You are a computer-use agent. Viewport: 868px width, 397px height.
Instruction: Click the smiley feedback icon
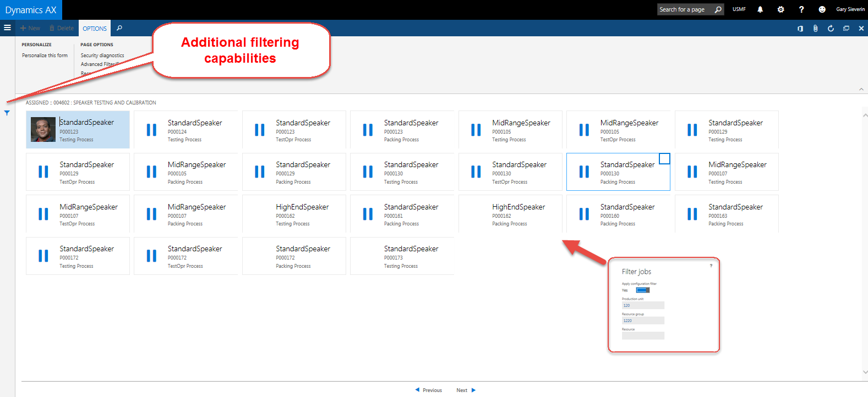[x=822, y=9]
